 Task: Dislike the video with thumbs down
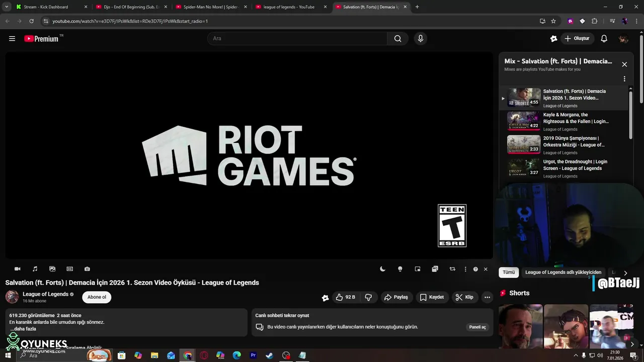(368, 297)
